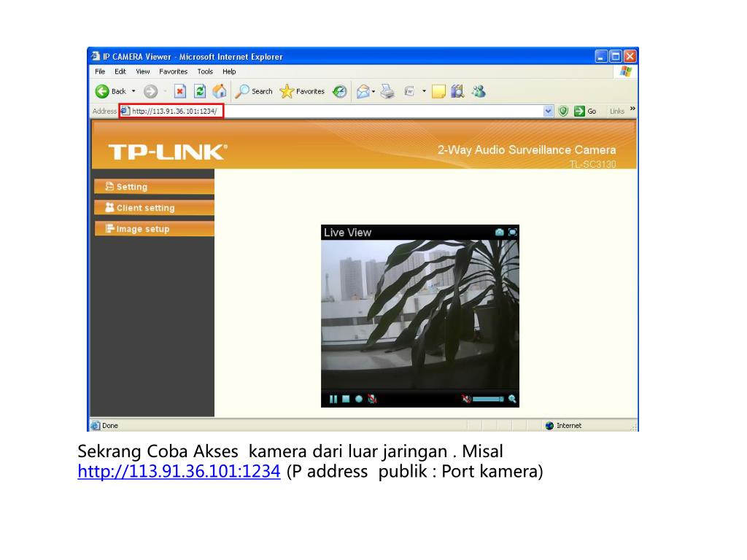Maximize the Internet Explorer window
Image resolution: width=747 pixels, height=560 pixels.
tap(616, 56)
